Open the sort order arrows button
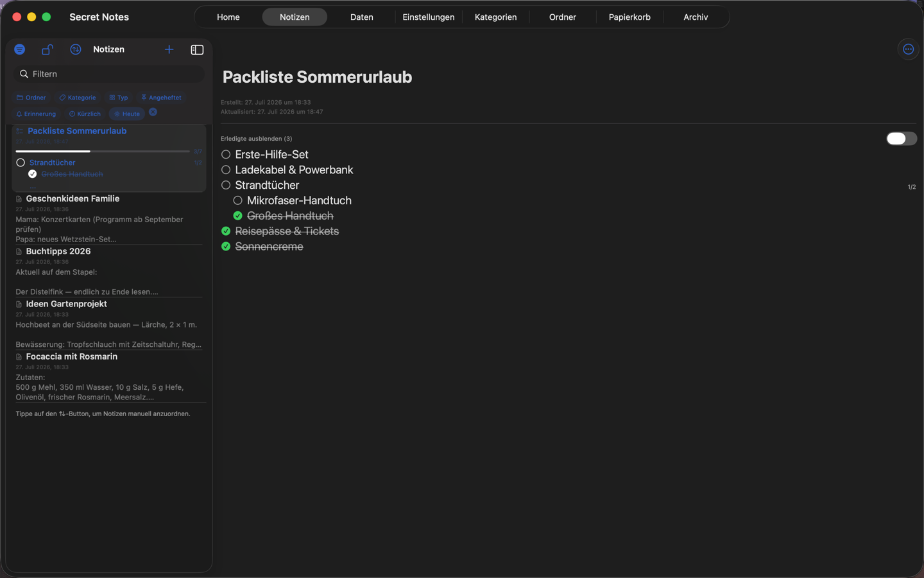Image resolution: width=924 pixels, height=578 pixels. point(76,49)
